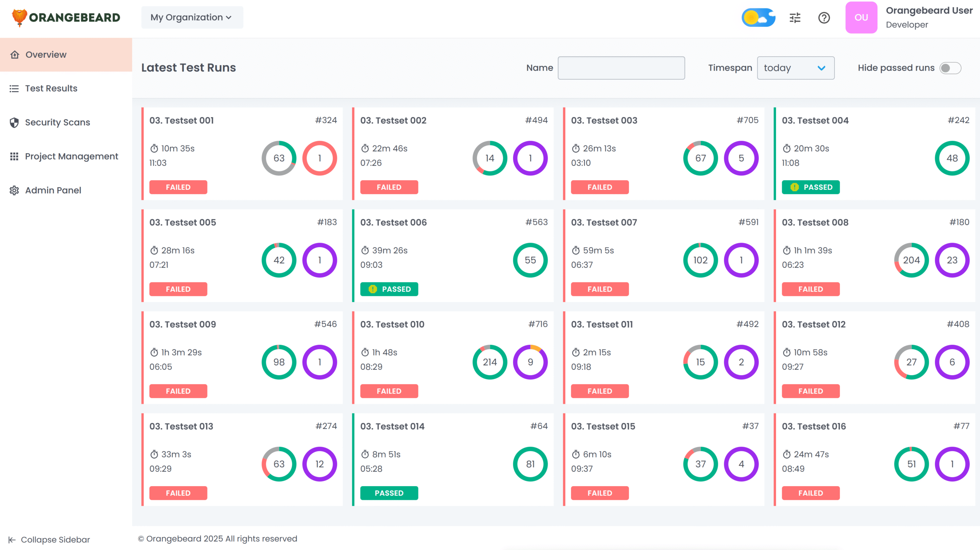980x550 pixels.
Task: Click the FAILED badge on Testset 001
Action: 178,187
